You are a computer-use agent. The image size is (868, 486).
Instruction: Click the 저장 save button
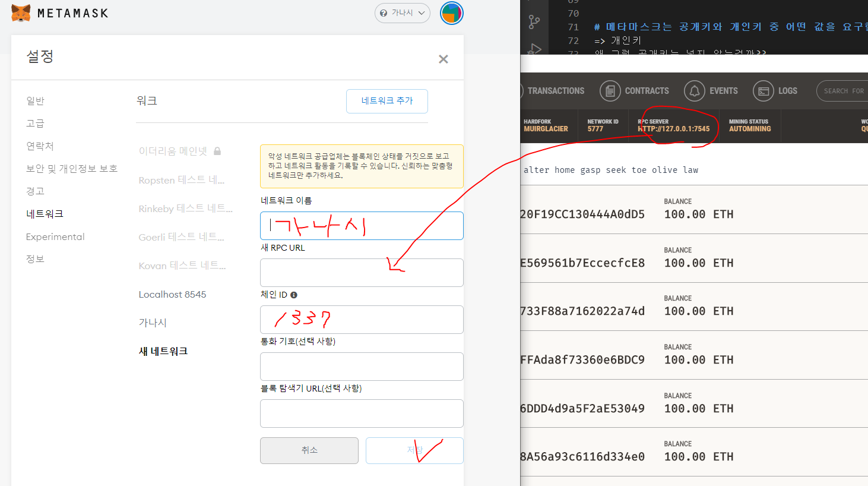coord(414,450)
